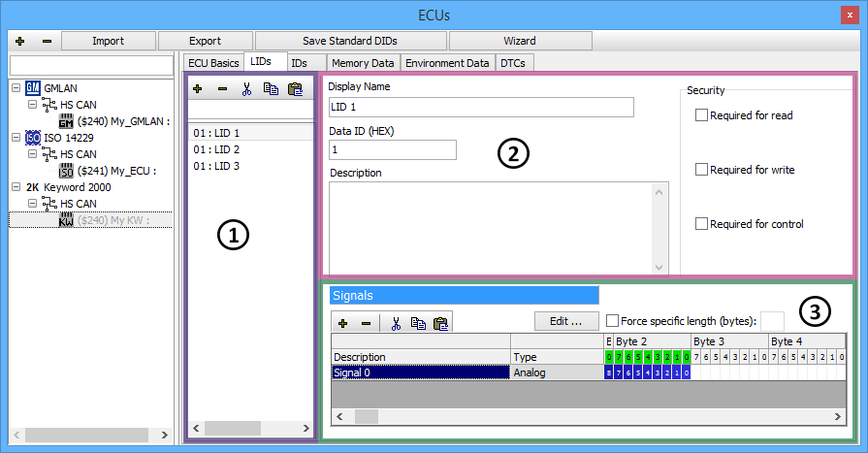The width and height of the screenshot is (868, 453).
Task: Collapse the GMLAN tree node
Action: point(17,87)
